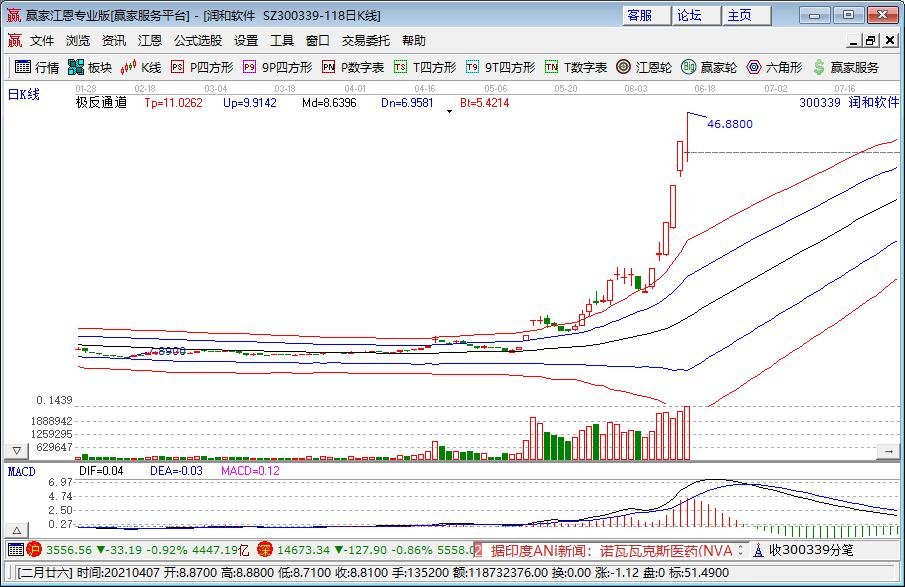Expand MACD panel with up triangle
The height and width of the screenshot is (587, 905).
(17, 530)
